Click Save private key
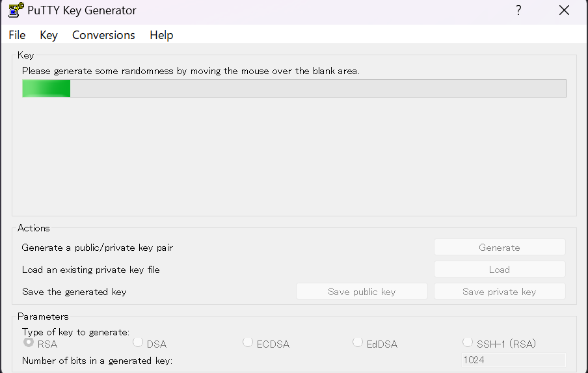Screen dimensions: 588x373 pos(500,292)
